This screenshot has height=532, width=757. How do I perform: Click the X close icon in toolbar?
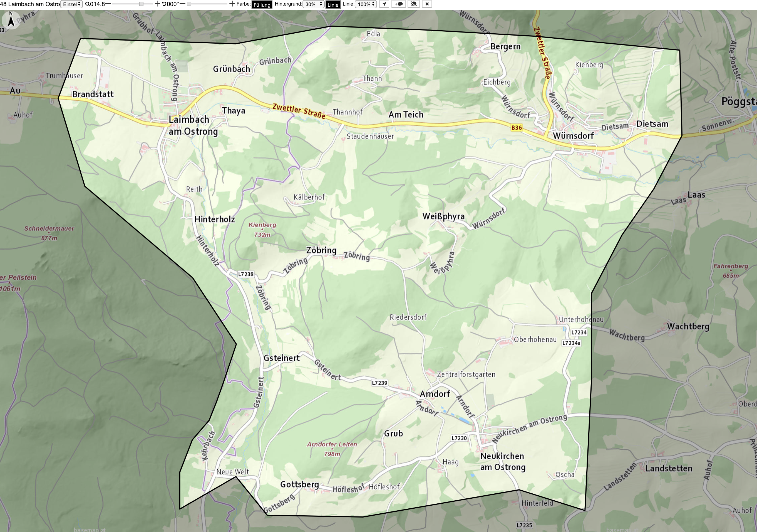click(427, 4)
